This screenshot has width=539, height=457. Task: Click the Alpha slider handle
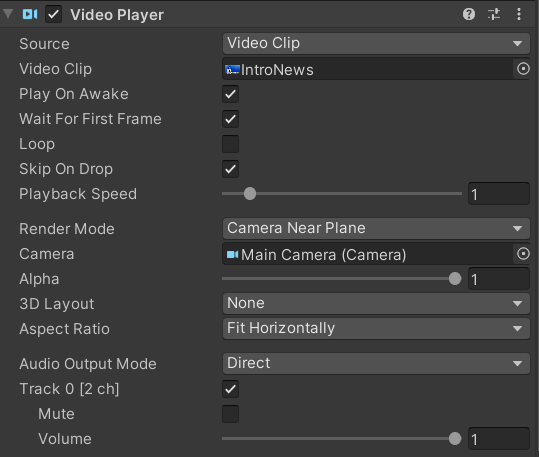point(455,279)
